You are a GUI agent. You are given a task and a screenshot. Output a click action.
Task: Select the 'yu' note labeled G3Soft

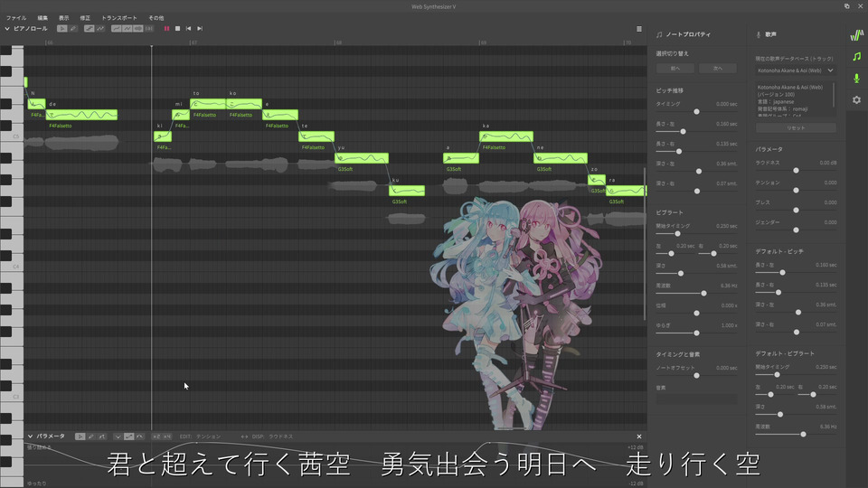click(362, 158)
